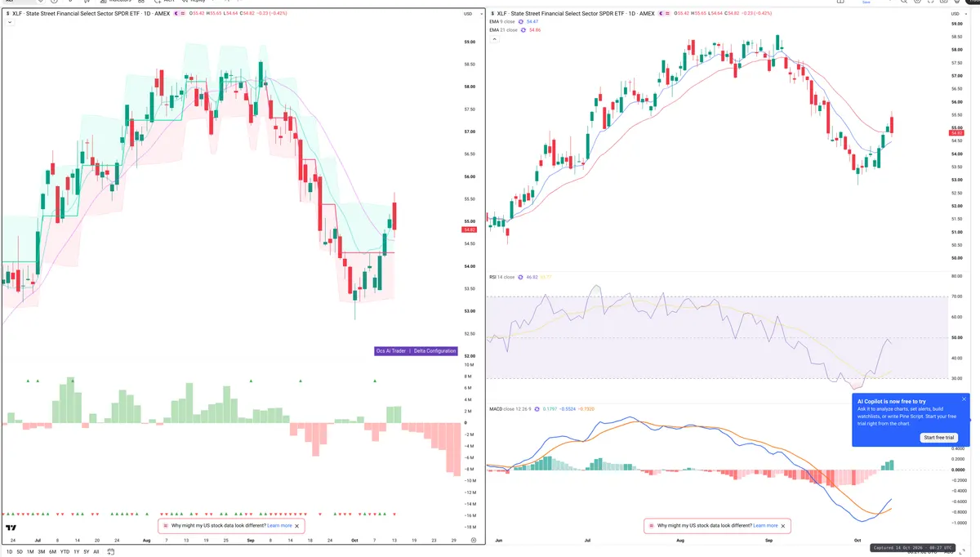Select the 6M time range button
The height and width of the screenshot is (557, 980).
[52, 552]
